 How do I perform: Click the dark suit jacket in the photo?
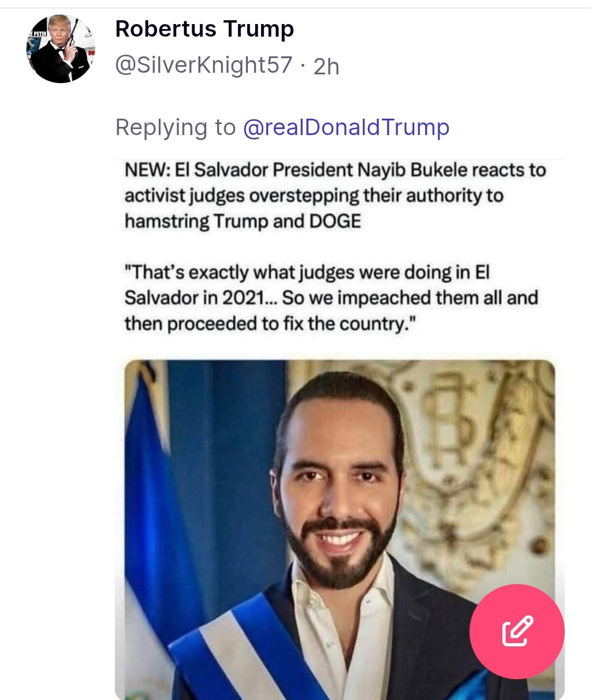click(x=432, y=629)
